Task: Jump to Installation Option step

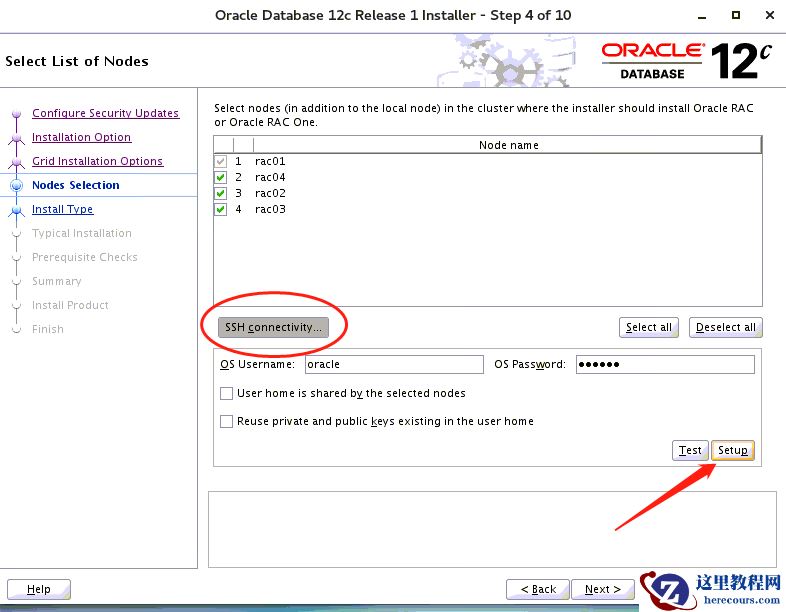Action: click(82, 137)
